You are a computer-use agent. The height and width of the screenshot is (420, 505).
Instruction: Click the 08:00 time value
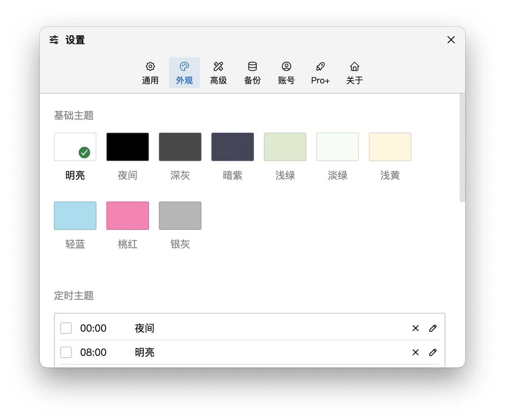point(93,352)
